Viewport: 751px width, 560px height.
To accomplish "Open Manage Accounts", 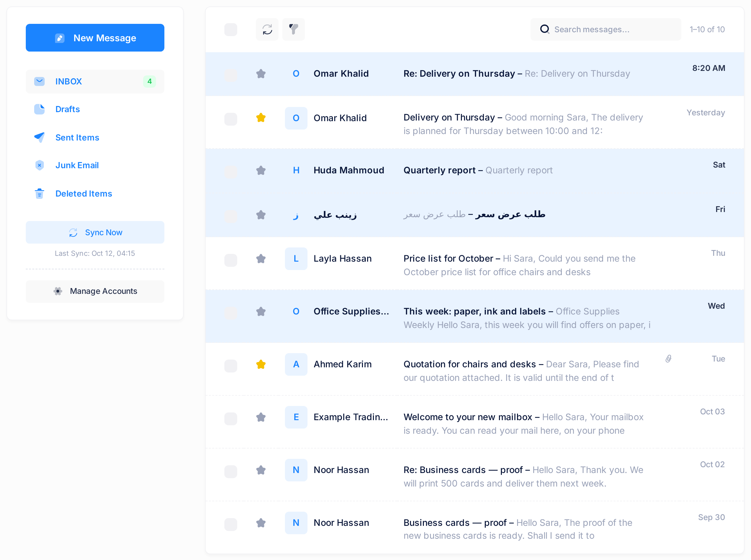I will coord(95,291).
